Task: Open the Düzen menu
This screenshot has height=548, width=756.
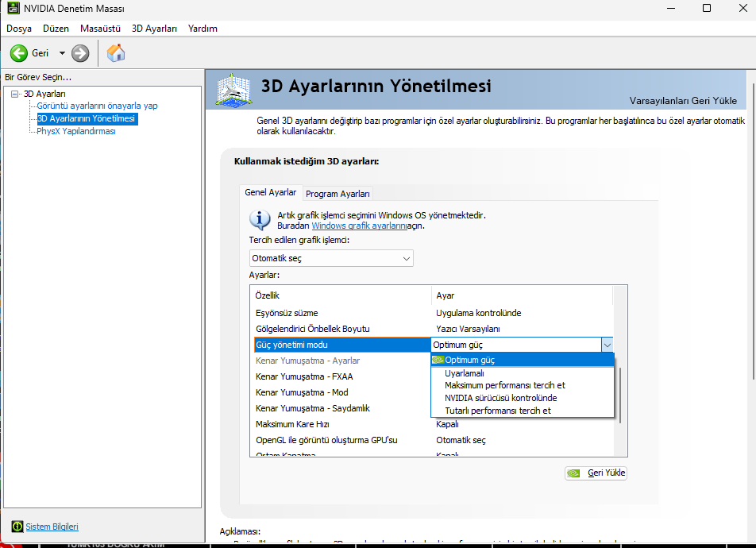Action: [56, 29]
